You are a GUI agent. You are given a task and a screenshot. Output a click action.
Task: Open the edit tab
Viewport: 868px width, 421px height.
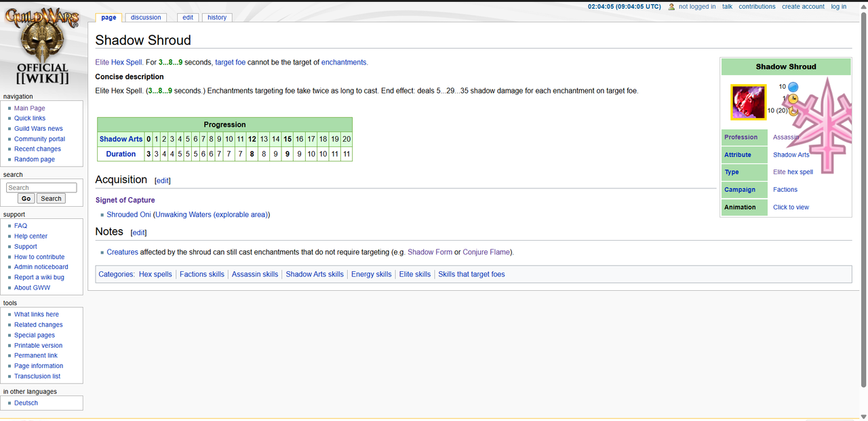click(x=188, y=18)
